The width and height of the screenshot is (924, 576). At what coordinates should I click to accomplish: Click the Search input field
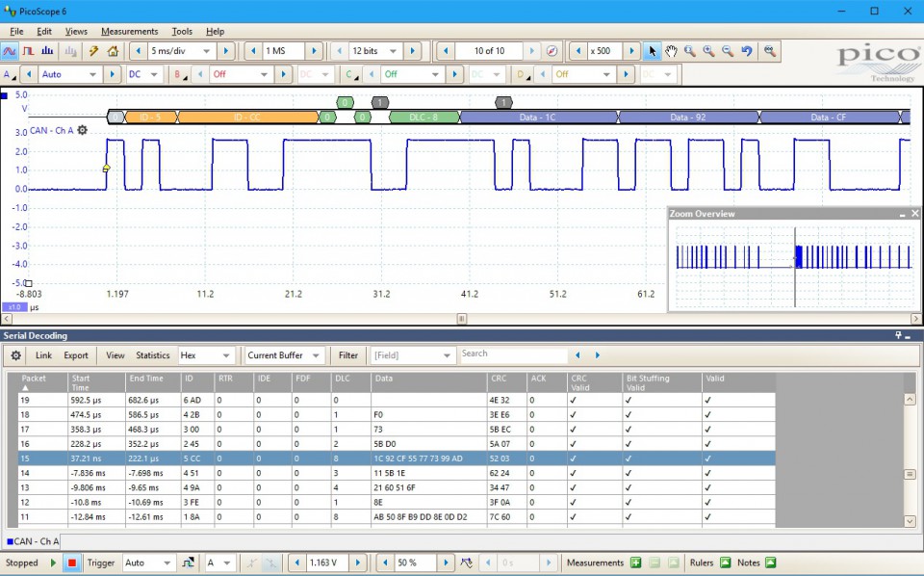coord(513,354)
